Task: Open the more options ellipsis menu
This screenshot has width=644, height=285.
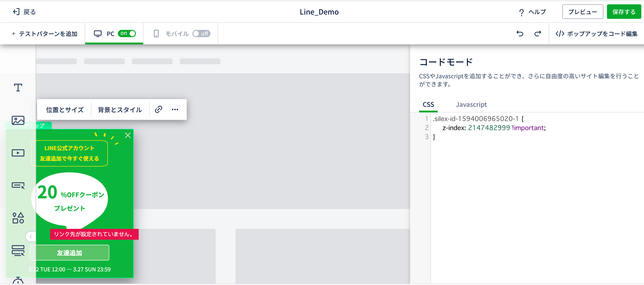Action: coord(175,110)
